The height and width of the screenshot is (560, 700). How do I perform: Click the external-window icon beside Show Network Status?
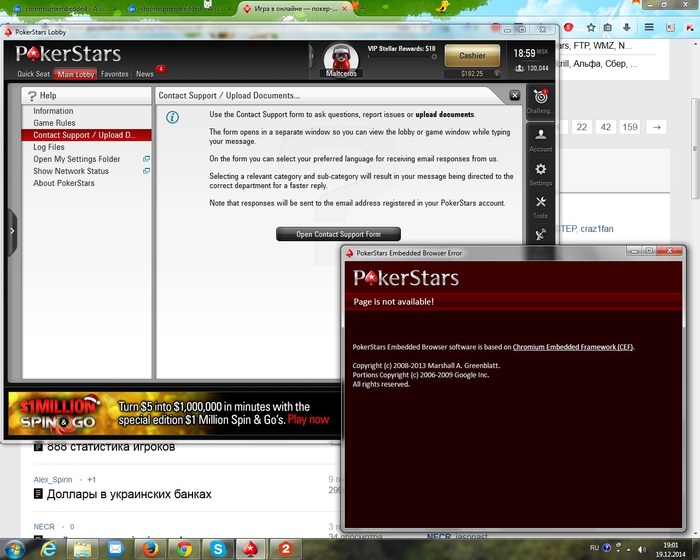[146, 171]
